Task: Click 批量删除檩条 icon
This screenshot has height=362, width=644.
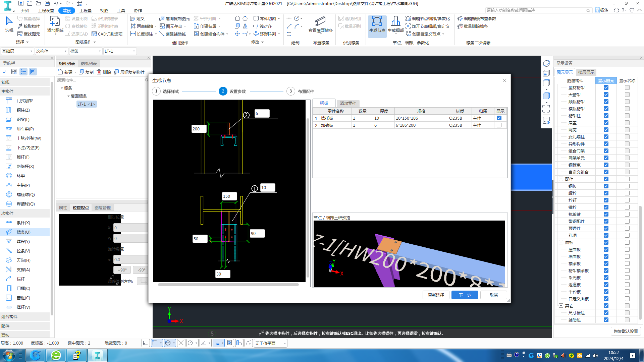Action: coord(473,26)
